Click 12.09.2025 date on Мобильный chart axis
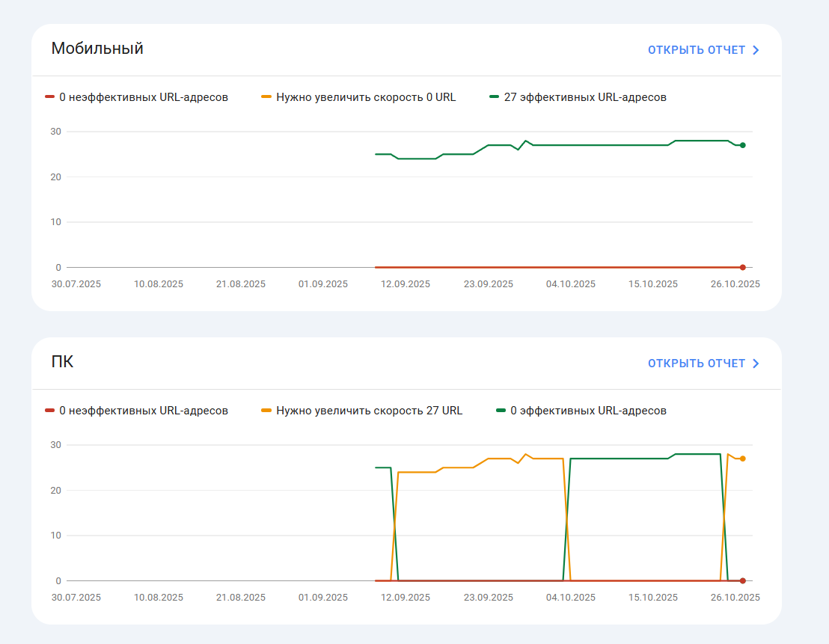 pos(406,284)
